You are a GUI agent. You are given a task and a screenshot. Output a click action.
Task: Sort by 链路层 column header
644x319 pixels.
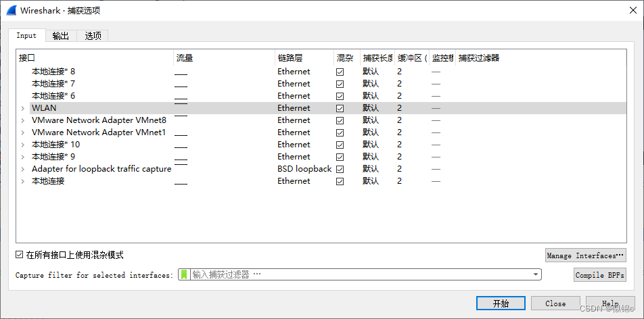click(304, 58)
